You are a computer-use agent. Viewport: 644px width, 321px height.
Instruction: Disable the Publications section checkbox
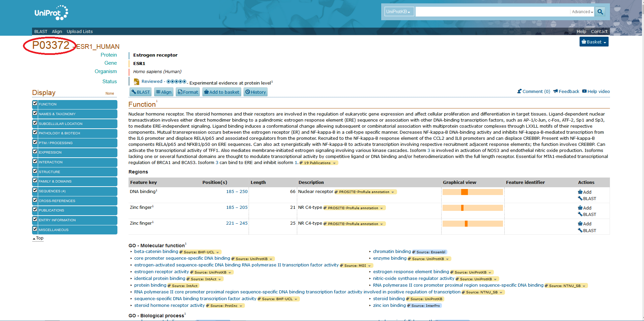point(35,210)
